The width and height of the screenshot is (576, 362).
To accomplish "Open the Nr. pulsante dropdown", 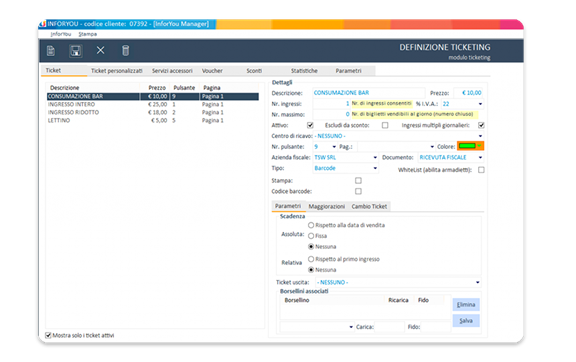I will (x=334, y=147).
